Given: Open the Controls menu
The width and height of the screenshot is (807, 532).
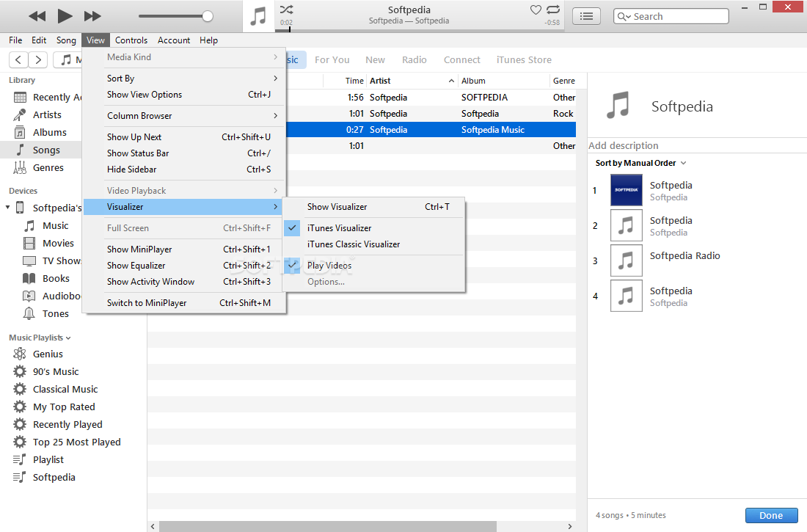Looking at the screenshot, I should (x=131, y=40).
